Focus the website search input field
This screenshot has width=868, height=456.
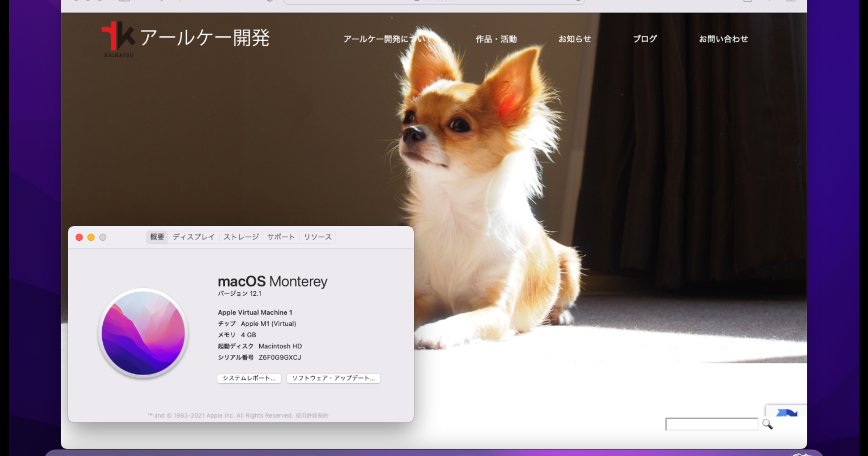712,424
